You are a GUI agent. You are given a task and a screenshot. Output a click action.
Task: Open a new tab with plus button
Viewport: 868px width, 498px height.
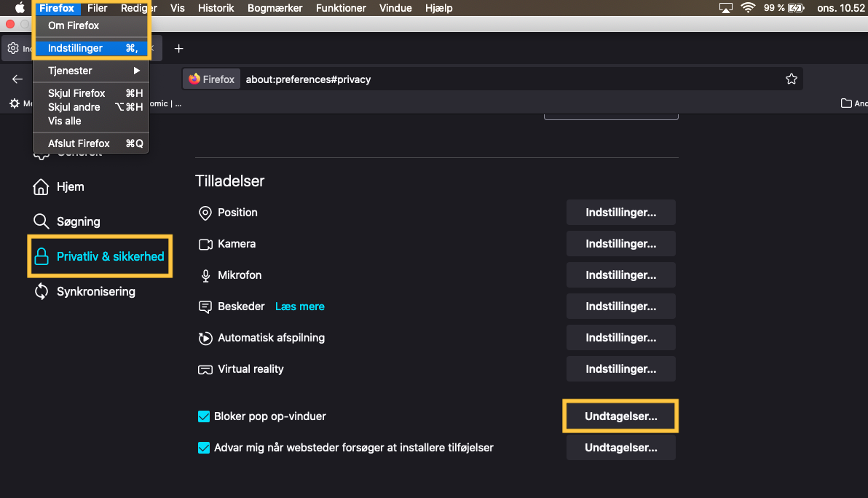[x=178, y=49]
